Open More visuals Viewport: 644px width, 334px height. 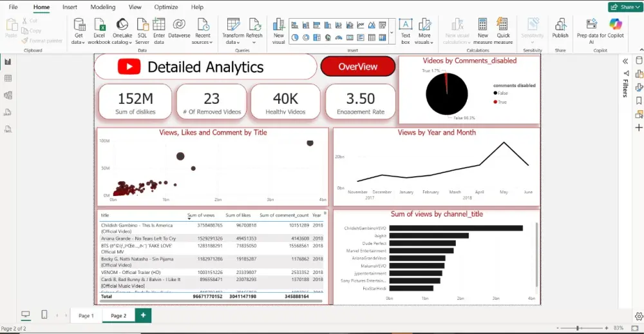pyautogui.click(x=424, y=31)
